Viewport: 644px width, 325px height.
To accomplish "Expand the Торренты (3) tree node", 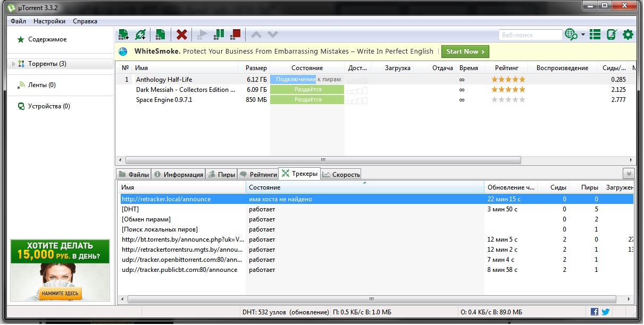I will [13, 64].
